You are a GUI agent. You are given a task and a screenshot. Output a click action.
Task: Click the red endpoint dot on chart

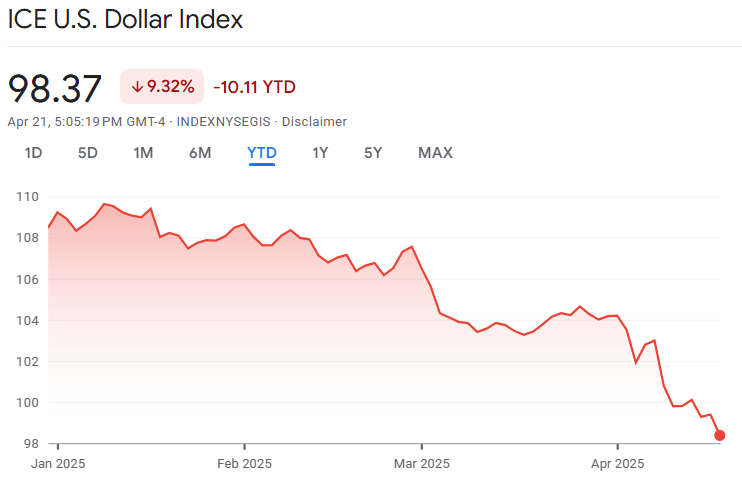pos(720,435)
